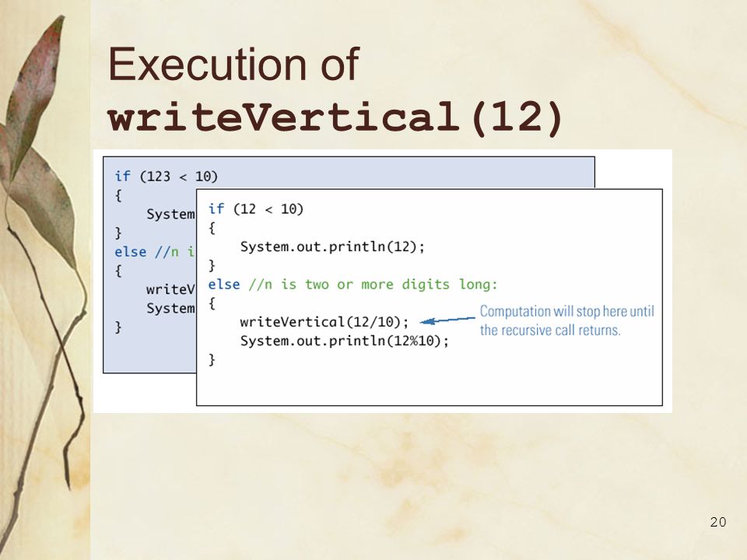Viewport: 747px width, 560px height.
Task: Click the 'writeVertical(12/10);' call
Action: click(x=324, y=322)
